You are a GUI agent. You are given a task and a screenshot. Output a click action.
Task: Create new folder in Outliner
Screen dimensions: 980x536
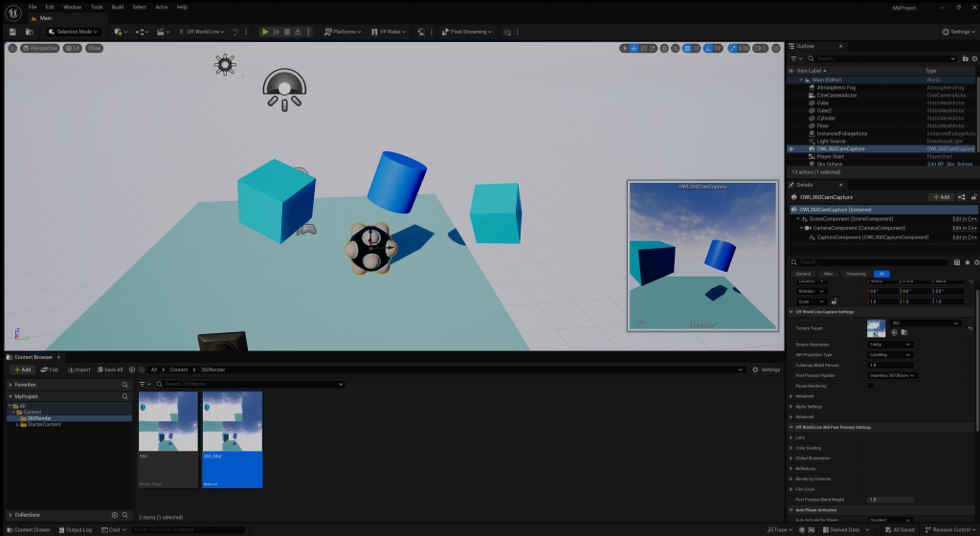pyautogui.click(x=966, y=58)
